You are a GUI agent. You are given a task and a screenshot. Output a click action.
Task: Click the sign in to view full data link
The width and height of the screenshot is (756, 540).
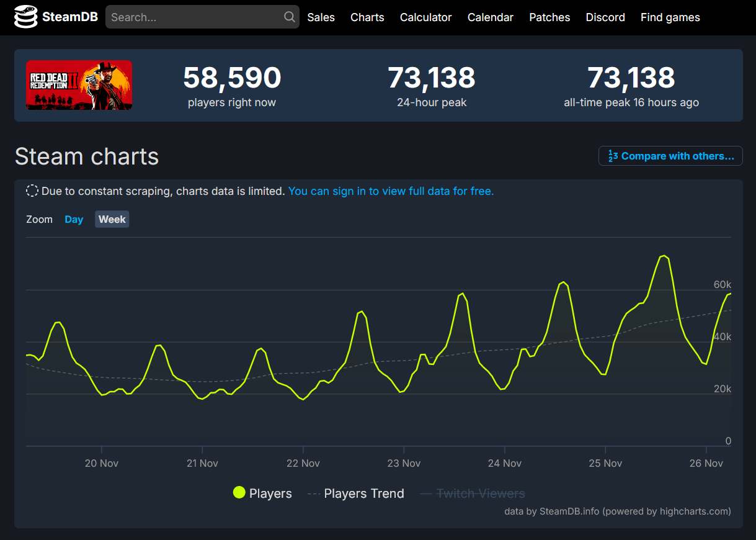pos(391,191)
